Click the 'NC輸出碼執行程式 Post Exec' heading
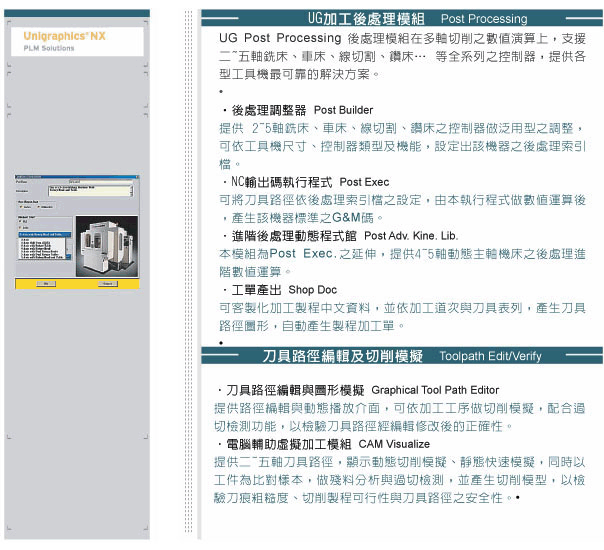604x550 pixels. pos(307,182)
